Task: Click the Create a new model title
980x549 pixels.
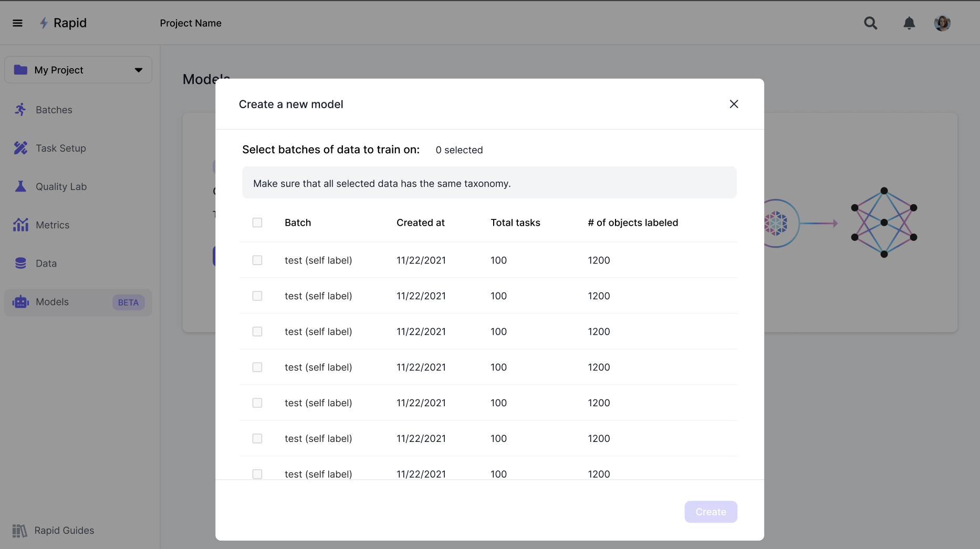Action: pos(291,104)
